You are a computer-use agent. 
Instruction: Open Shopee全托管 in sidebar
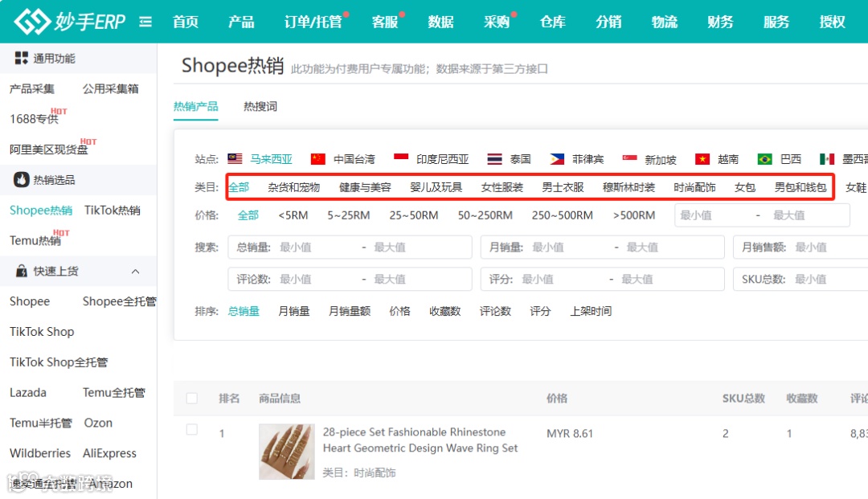click(x=120, y=301)
